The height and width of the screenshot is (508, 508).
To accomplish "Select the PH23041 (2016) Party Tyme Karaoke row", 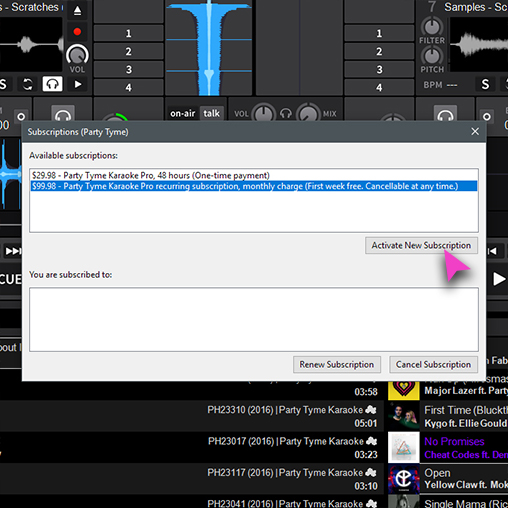I will [192, 502].
